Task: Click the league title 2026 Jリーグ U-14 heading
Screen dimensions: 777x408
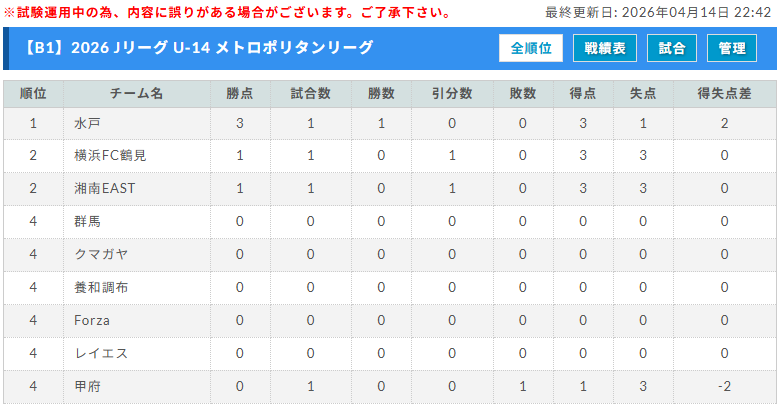Action: (x=198, y=48)
